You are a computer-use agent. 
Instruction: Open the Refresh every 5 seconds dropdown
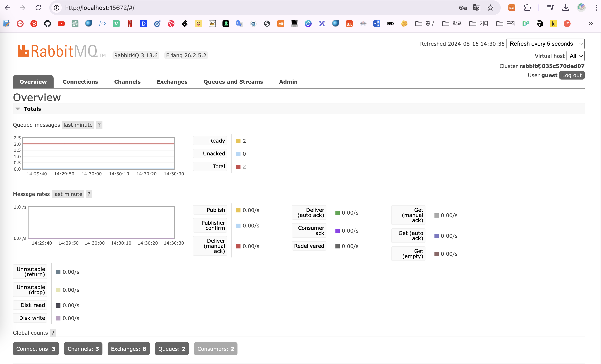click(x=545, y=44)
